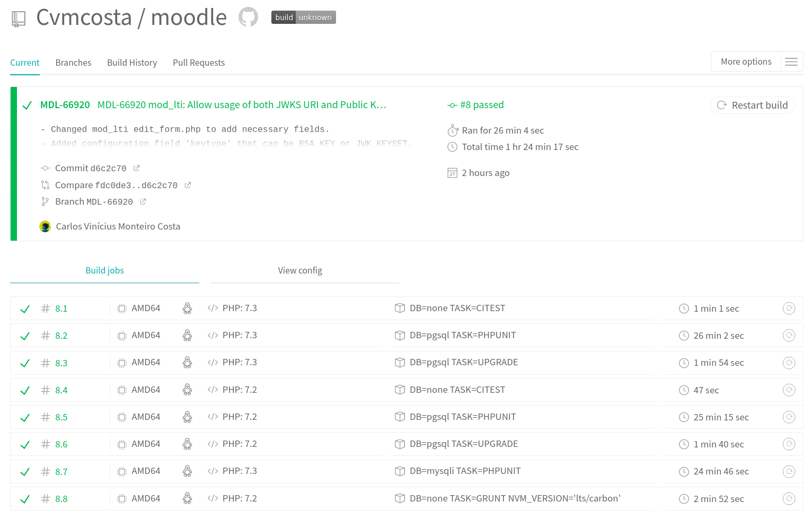
Task: Click the author avatar of Carlos Vinícius Monteiro Costa
Action: pyautogui.click(x=45, y=226)
